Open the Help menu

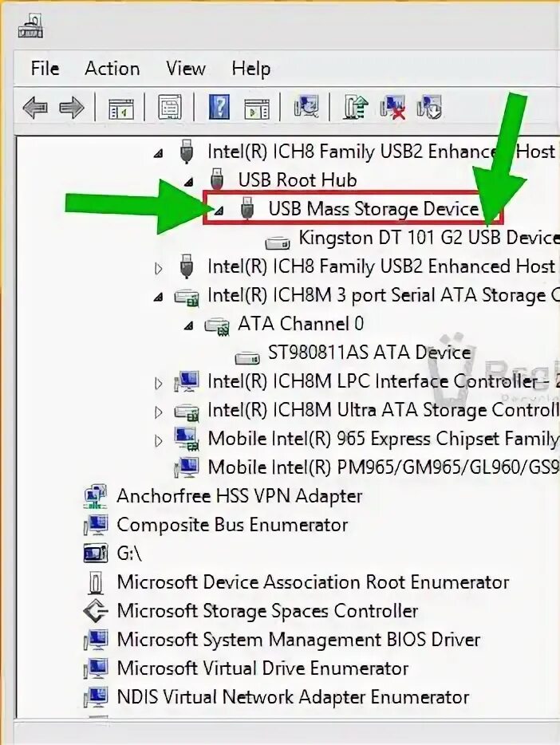point(250,69)
